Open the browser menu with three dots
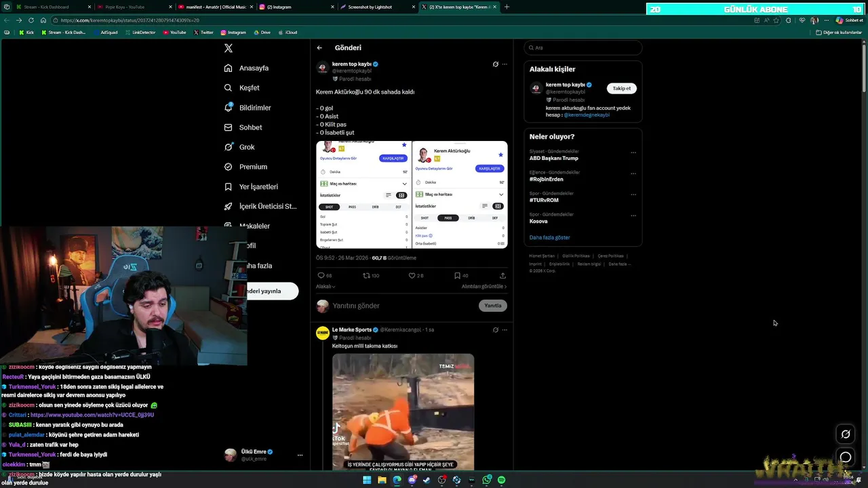This screenshot has width=868, height=488. click(826, 20)
